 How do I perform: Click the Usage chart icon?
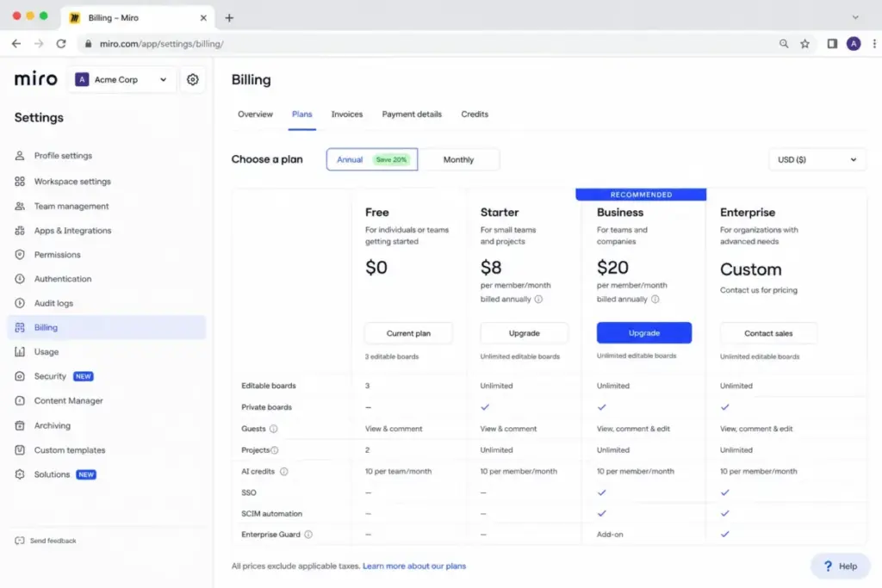tap(20, 352)
